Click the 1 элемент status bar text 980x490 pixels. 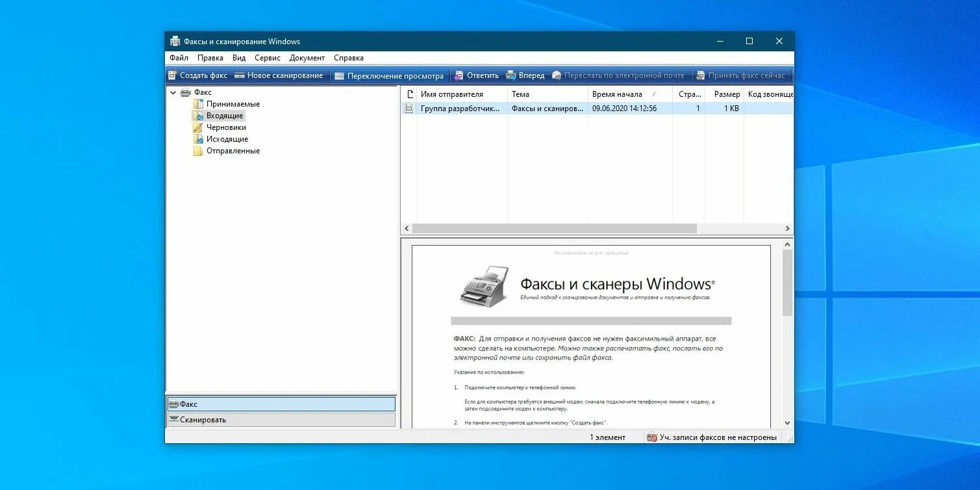pos(607,437)
